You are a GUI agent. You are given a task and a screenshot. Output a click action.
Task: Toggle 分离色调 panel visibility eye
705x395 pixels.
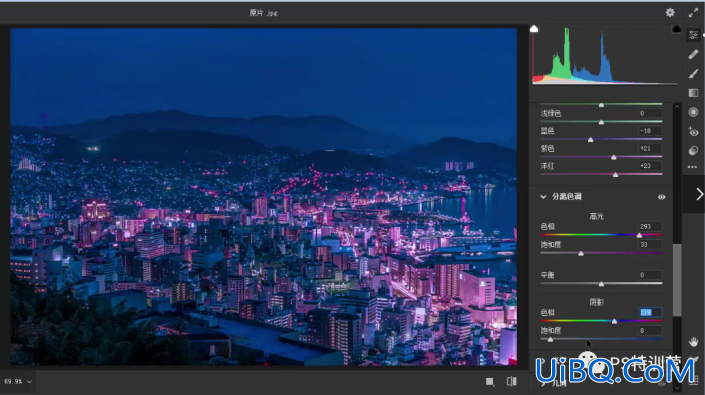point(661,197)
